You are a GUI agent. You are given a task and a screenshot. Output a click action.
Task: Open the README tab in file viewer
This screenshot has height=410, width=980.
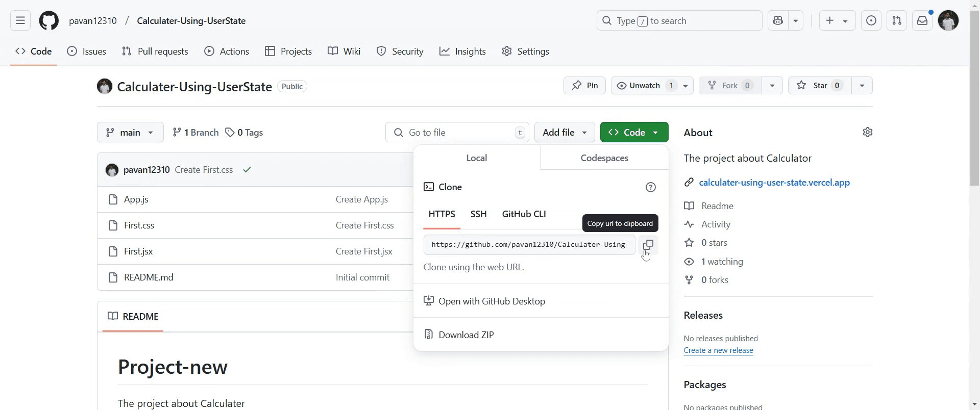[133, 317]
